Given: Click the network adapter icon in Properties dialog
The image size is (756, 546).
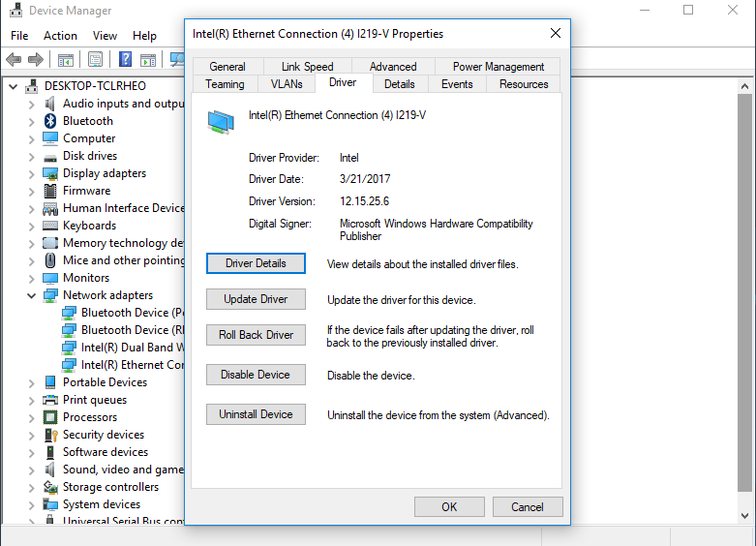Looking at the screenshot, I should (221, 121).
